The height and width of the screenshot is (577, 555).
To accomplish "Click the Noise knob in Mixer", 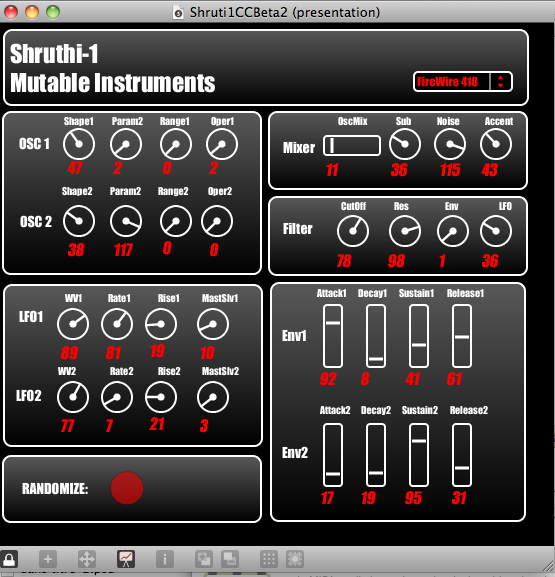I will point(450,144).
